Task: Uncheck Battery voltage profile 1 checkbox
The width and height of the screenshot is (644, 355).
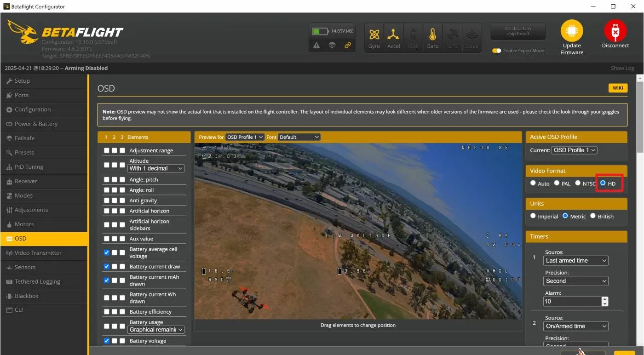Action: point(107,341)
